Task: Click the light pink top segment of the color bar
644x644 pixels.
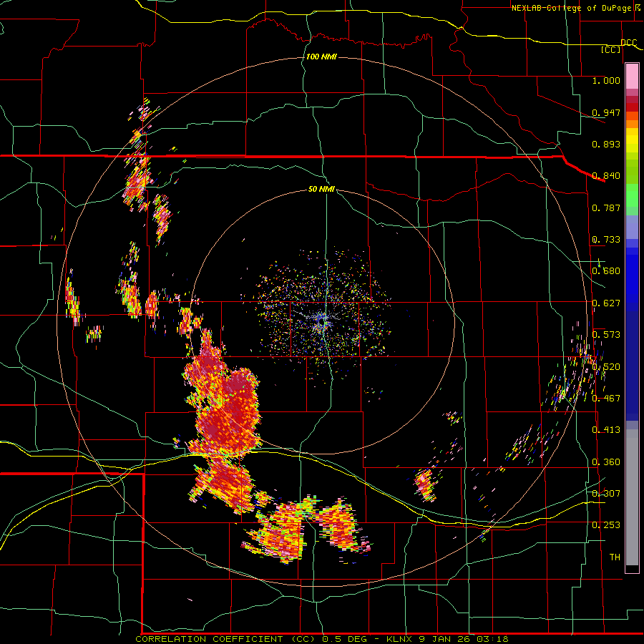Action: 632,76
